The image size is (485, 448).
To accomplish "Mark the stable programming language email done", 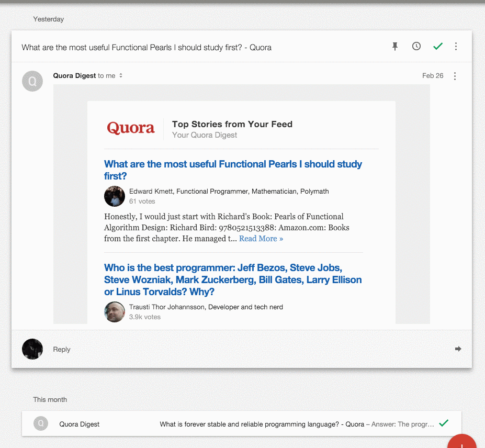I will coord(444,423).
